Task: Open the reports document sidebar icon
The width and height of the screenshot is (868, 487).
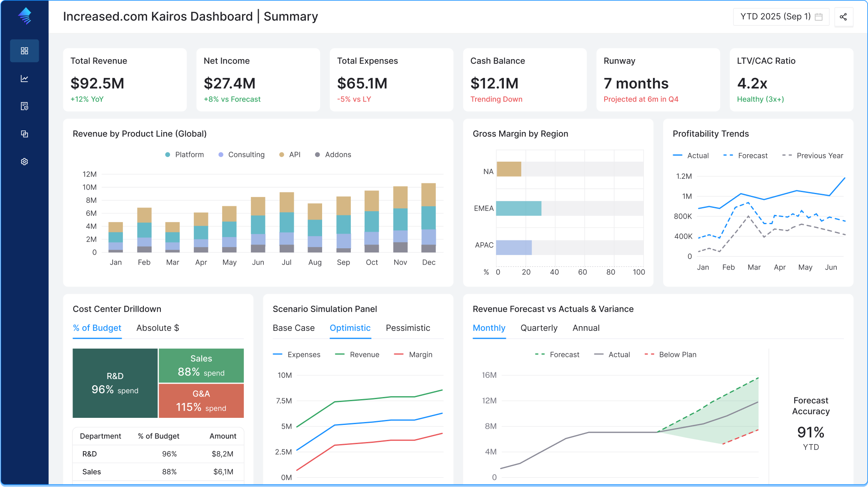Action: point(25,106)
